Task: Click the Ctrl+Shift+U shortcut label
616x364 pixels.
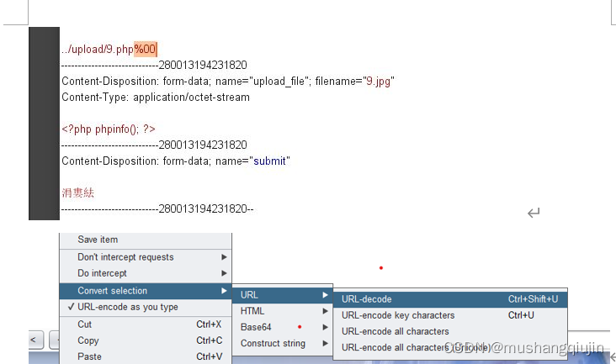Action: 533,299
